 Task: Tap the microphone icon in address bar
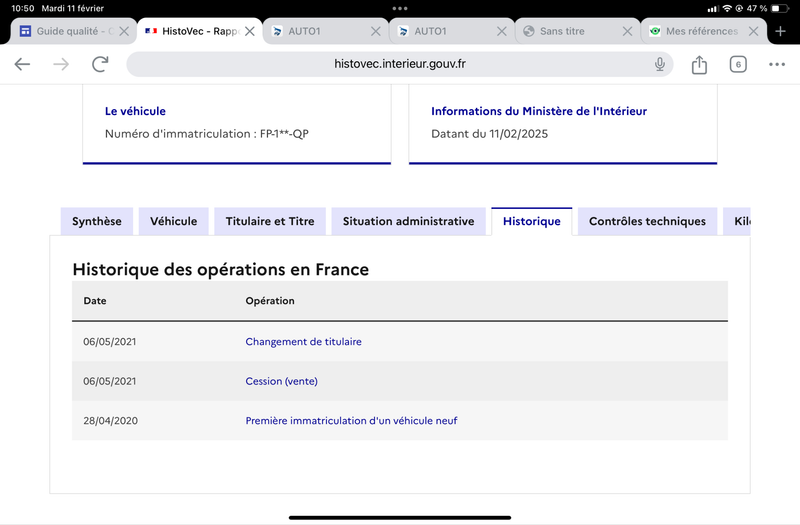[660, 64]
